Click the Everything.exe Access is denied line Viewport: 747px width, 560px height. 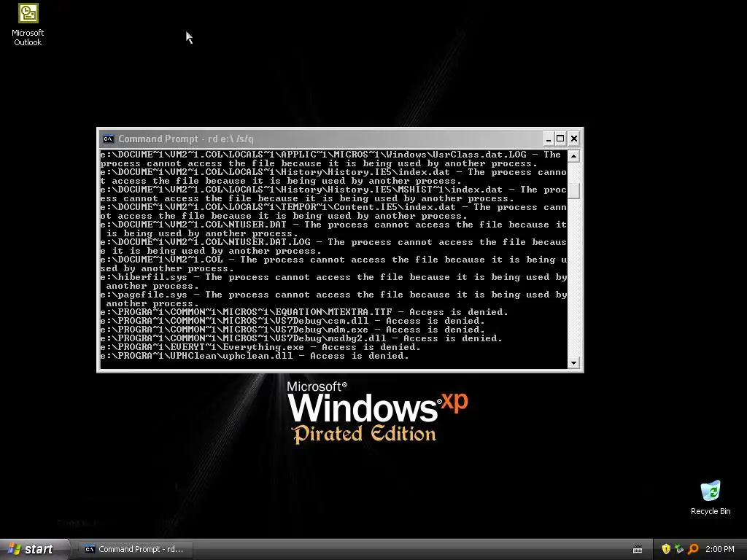pos(260,347)
